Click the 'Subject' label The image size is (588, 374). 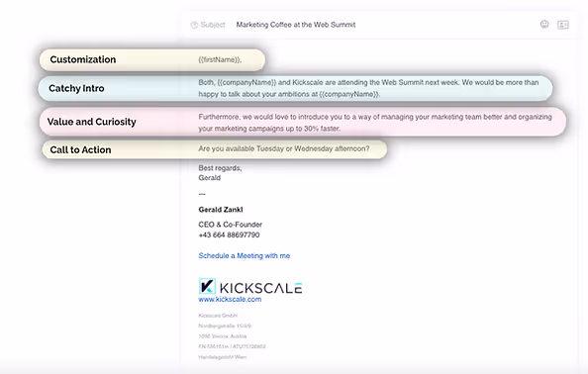(213, 25)
